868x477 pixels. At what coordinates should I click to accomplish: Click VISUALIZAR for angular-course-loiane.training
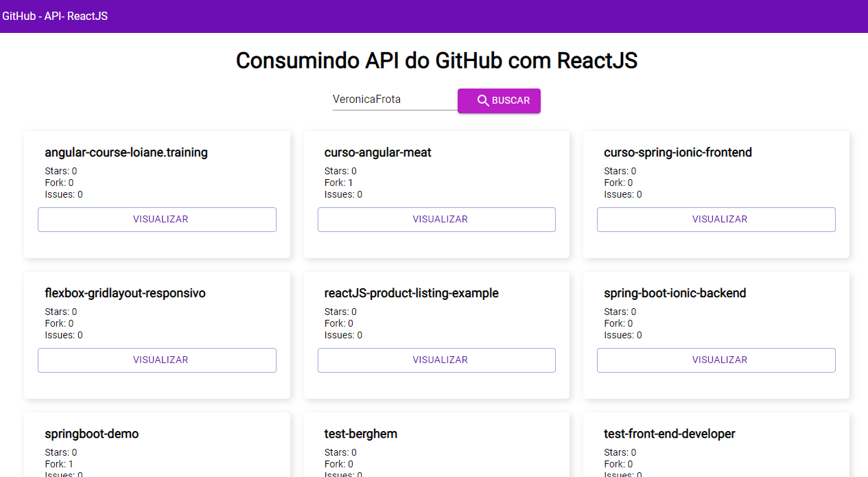[x=156, y=219]
